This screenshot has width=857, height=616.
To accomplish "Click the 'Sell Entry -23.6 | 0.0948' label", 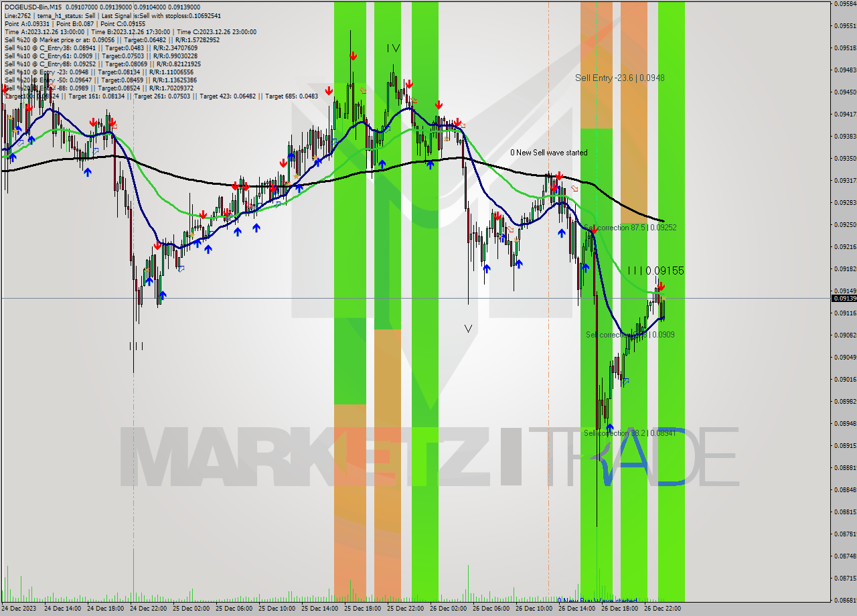I will pyautogui.click(x=620, y=78).
